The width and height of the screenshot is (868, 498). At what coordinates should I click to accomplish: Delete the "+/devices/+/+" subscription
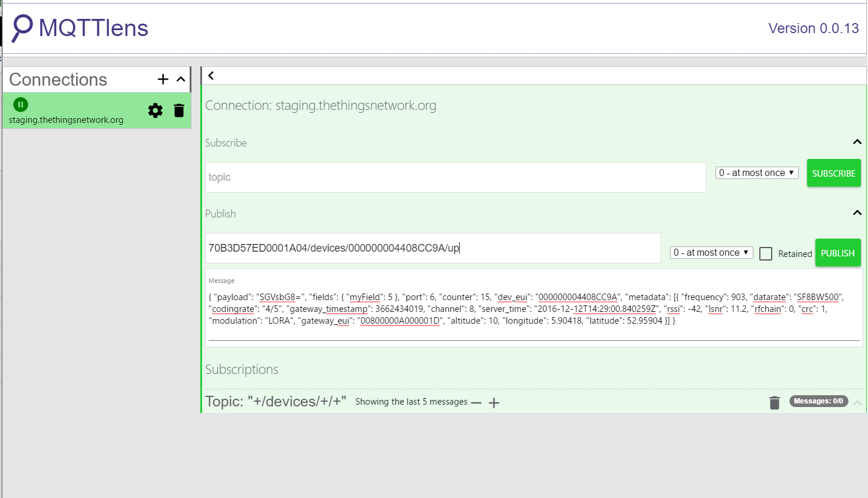775,402
